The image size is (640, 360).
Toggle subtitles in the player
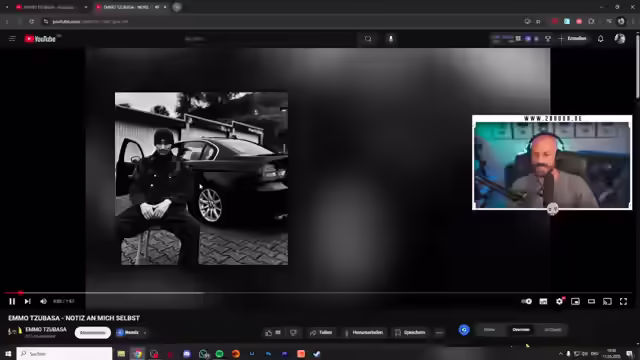point(543,301)
